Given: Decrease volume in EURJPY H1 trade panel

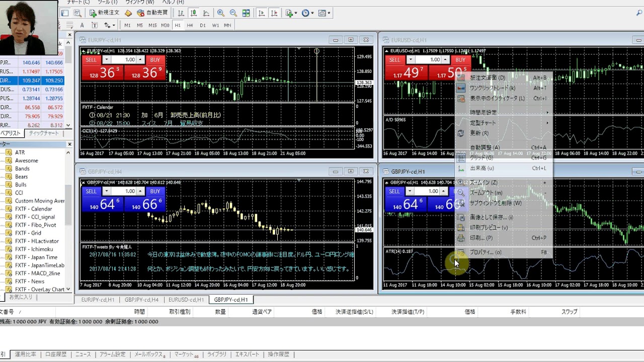Looking at the screenshot, I should (106, 60).
